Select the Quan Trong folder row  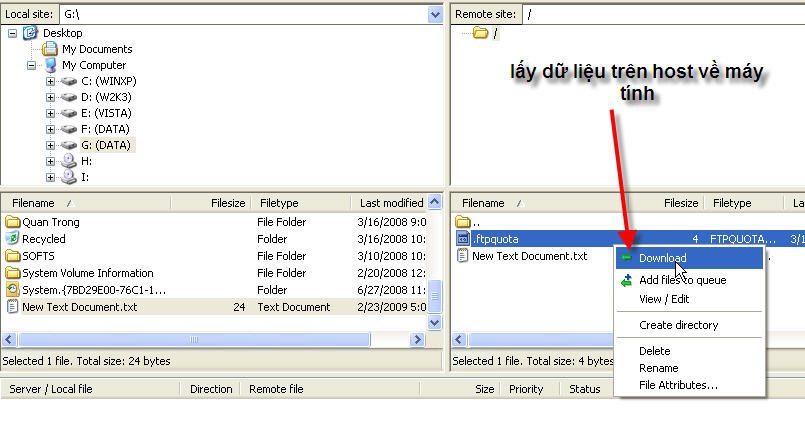click(x=216, y=222)
